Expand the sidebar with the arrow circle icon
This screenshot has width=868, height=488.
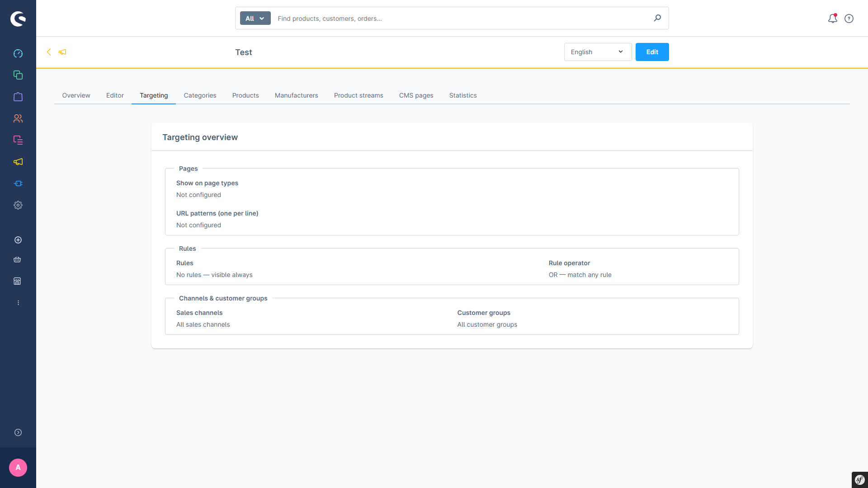coord(18,432)
